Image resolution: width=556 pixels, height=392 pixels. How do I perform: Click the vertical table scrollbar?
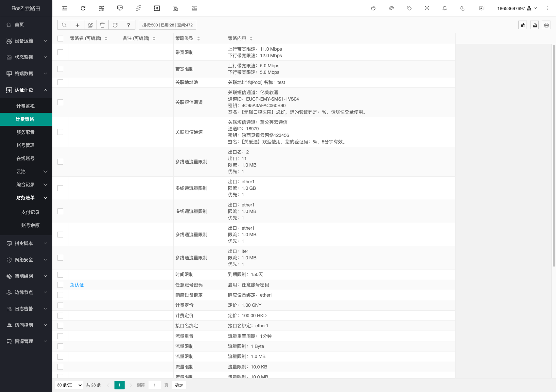(x=554, y=157)
